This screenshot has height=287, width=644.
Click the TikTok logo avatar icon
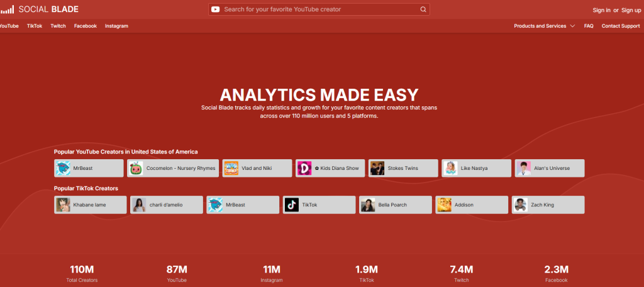291,205
